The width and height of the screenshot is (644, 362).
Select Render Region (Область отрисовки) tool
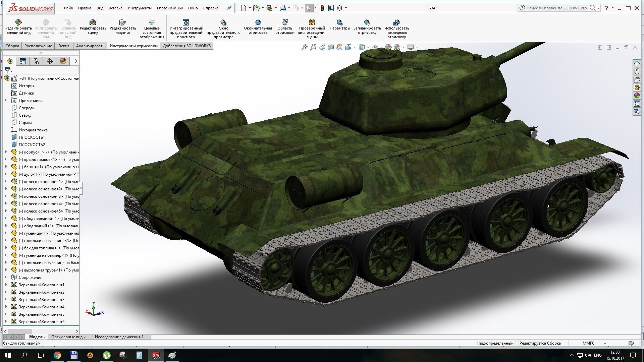[x=285, y=27]
